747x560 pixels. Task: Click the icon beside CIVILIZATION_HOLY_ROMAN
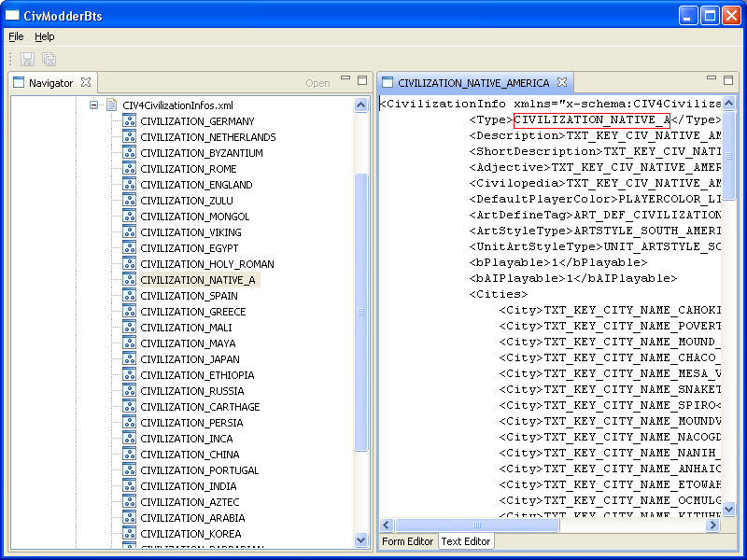click(129, 263)
